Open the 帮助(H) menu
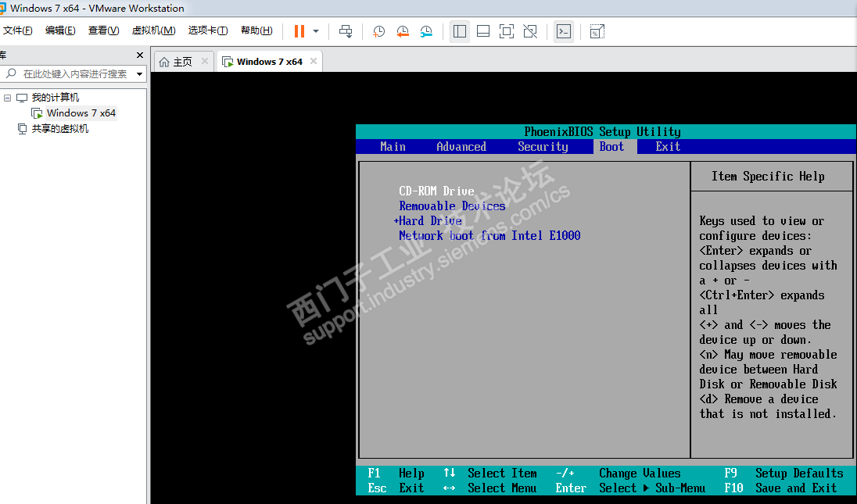Viewport: 857px width, 504px height. 256,30
